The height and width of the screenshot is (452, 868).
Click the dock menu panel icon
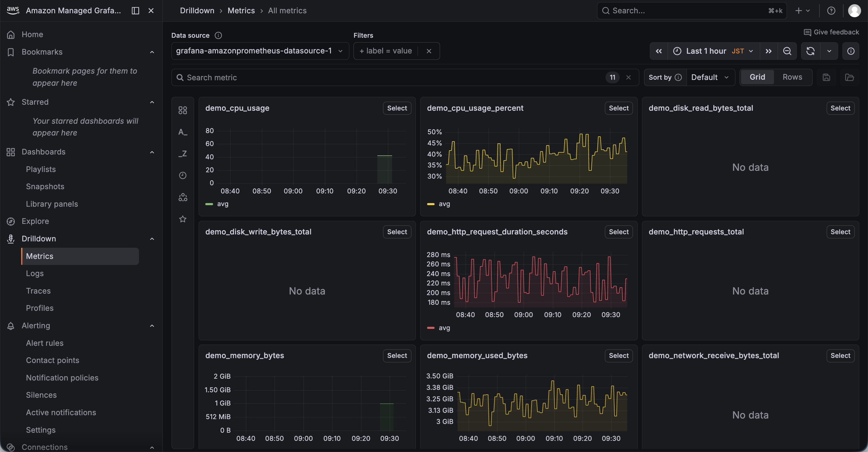[135, 11]
